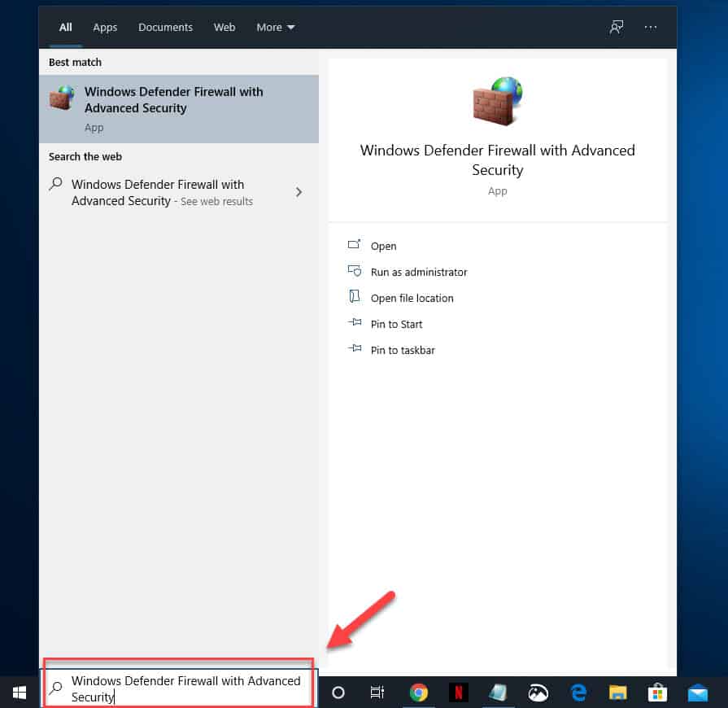The image size is (728, 708).
Task: Click the magnifier icon beside the web result
Action: click(x=55, y=184)
